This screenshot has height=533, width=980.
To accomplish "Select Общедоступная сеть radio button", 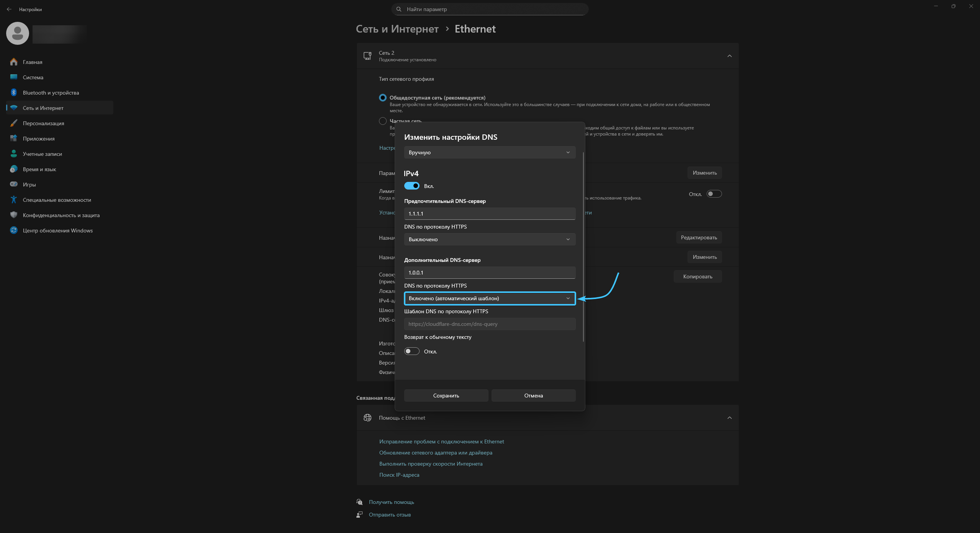I will 382,98.
